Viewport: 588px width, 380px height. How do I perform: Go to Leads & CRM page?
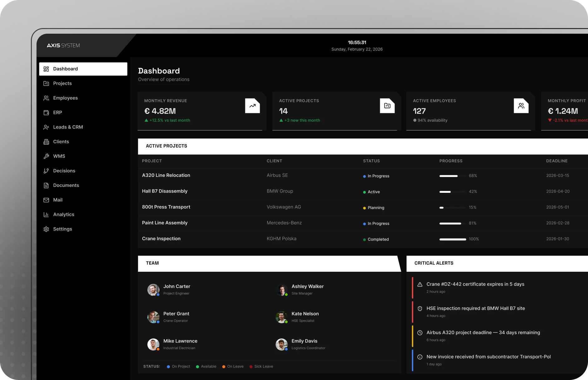[68, 127]
